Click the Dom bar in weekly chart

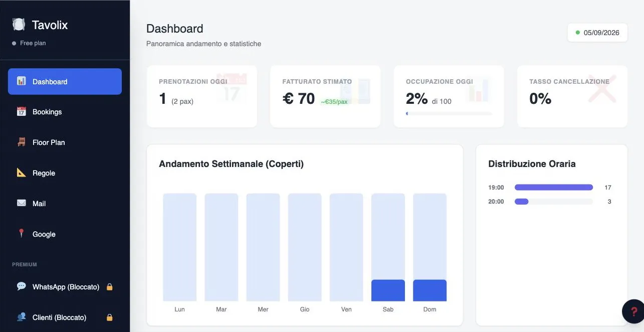pos(430,247)
